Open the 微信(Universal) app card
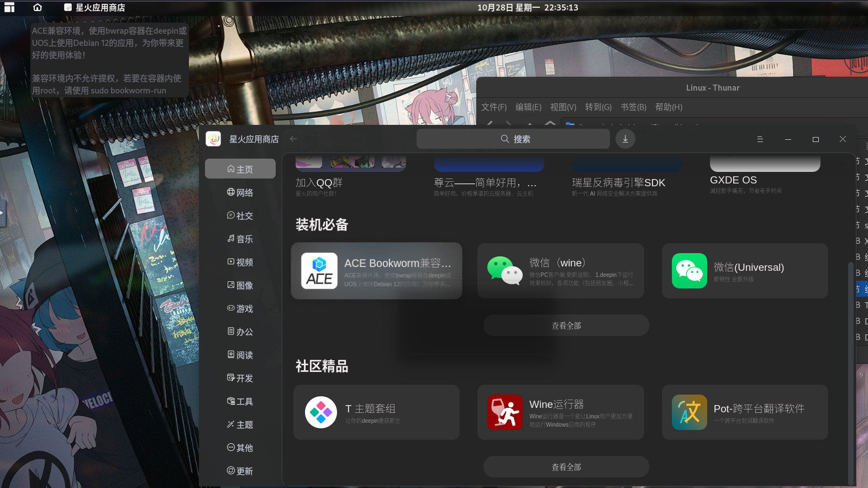The width and height of the screenshot is (868, 488). click(x=745, y=271)
